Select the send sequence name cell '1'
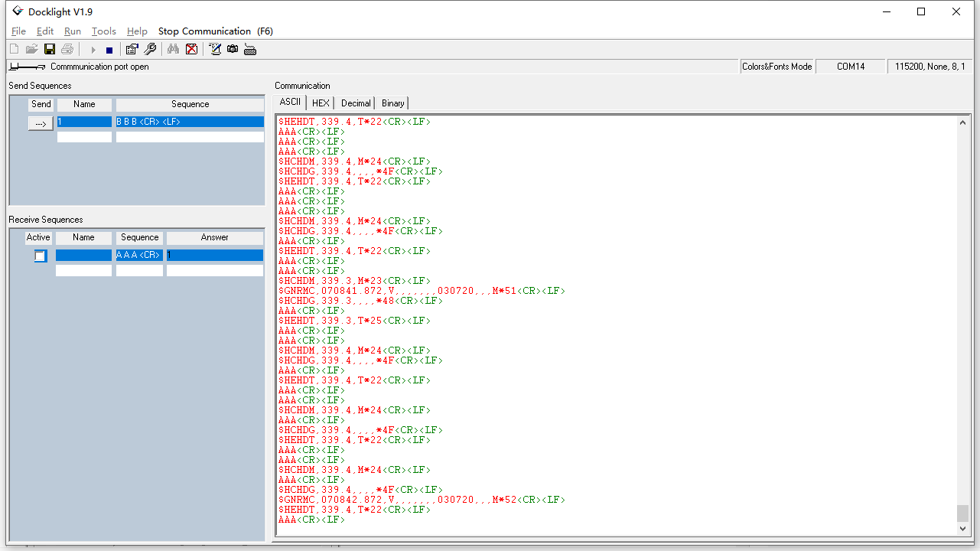The width and height of the screenshot is (980, 551). click(x=84, y=122)
